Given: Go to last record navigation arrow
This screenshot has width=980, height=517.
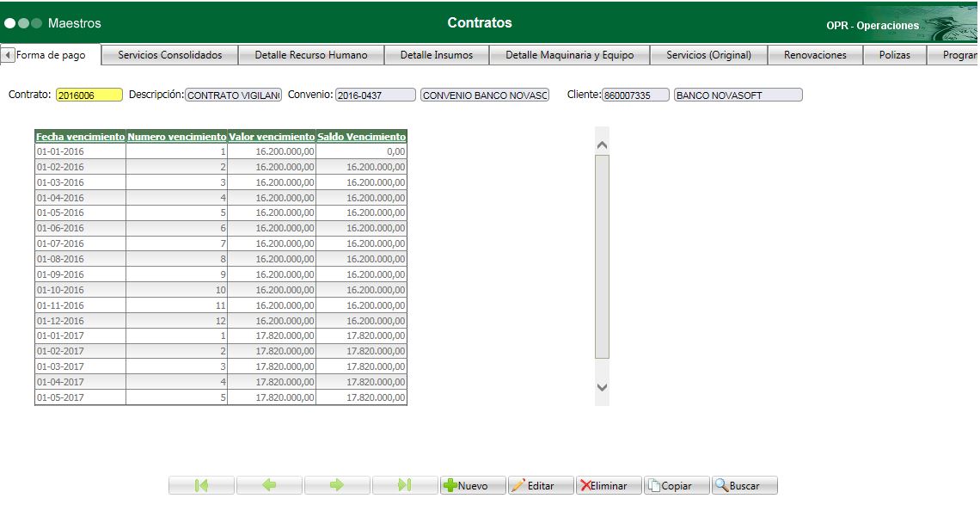Looking at the screenshot, I should (405, 485).
